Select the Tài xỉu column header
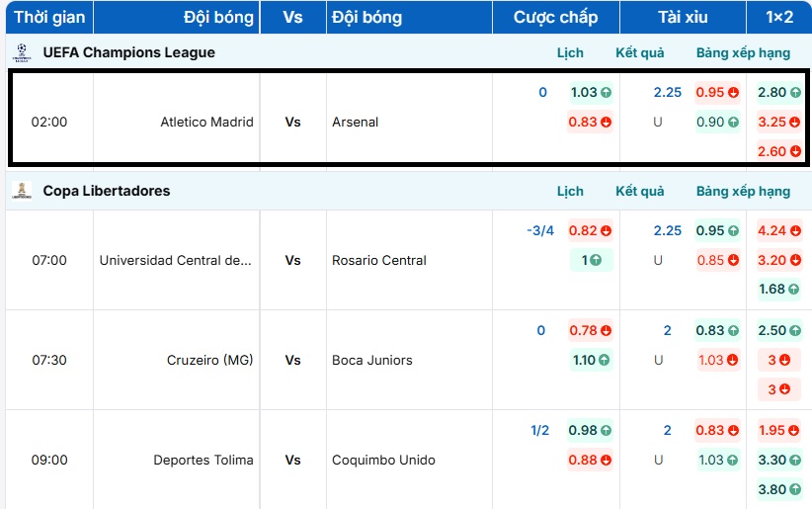This screenshot has width=812, height=509. point(683,17)
